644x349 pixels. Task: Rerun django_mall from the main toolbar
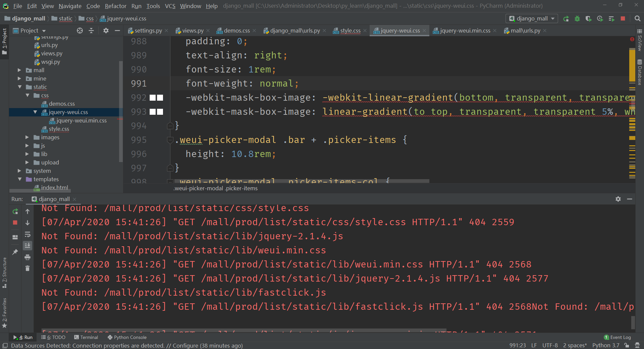(566, 19)
